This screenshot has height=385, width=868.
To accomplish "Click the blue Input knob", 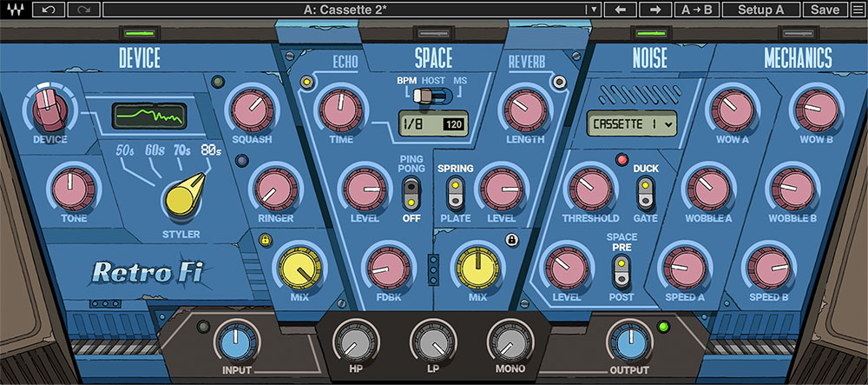I will tap(236, 342).
